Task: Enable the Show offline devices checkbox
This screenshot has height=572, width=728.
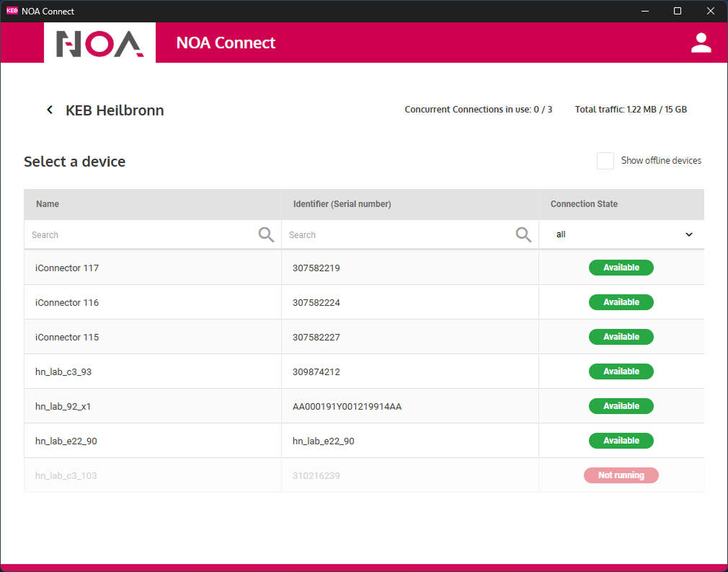Action: [x=605, y=161]
